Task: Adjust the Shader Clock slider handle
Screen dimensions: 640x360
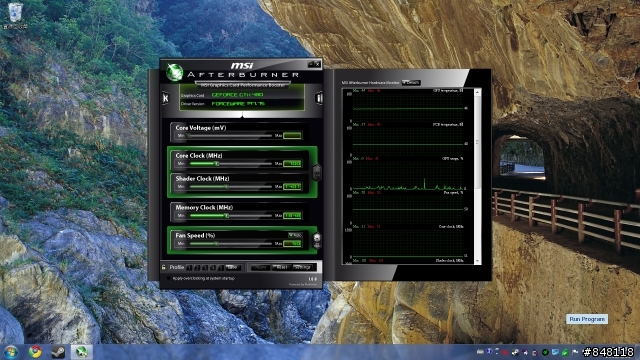Action: (x=227, y=187)
